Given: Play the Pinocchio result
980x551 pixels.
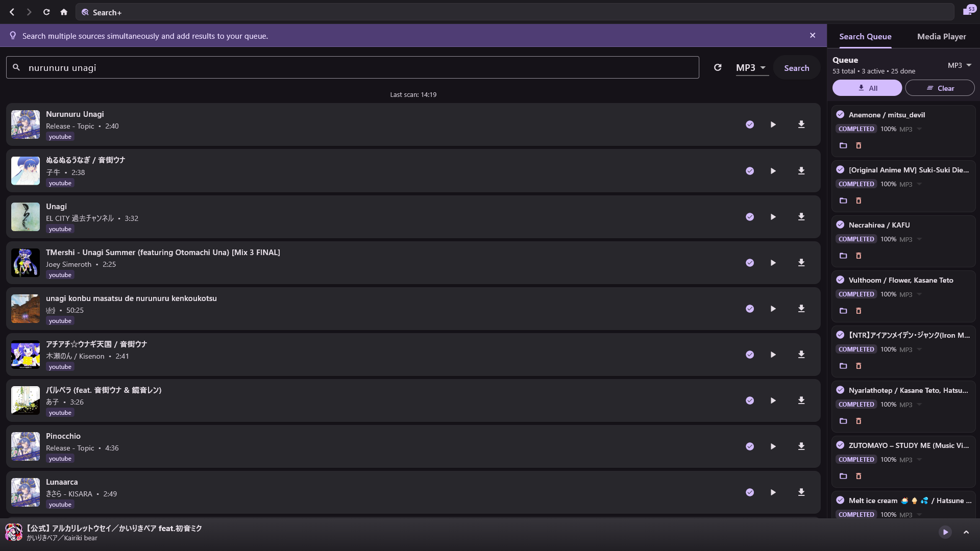Looking at the screenshot, I should [773, 446].
